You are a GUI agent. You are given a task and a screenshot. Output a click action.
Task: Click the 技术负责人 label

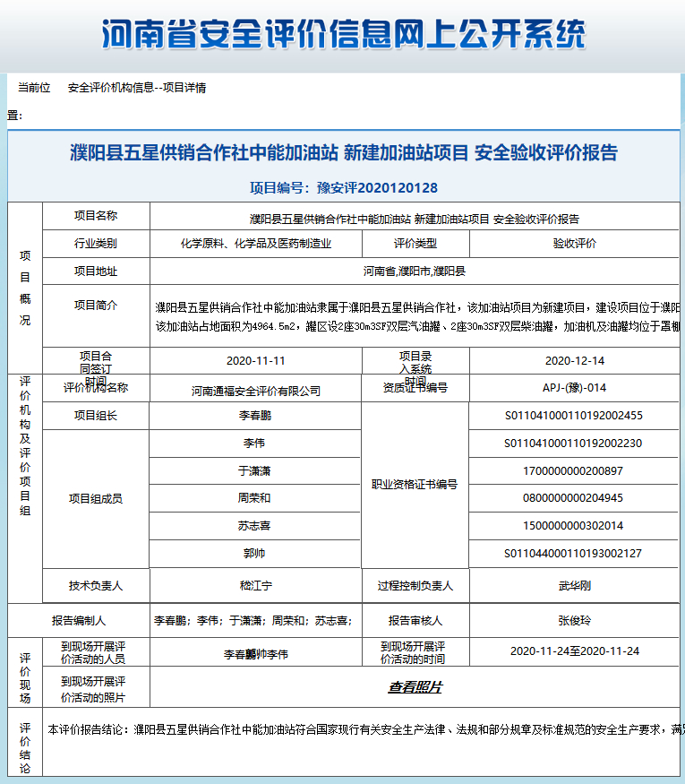point(96,585)
